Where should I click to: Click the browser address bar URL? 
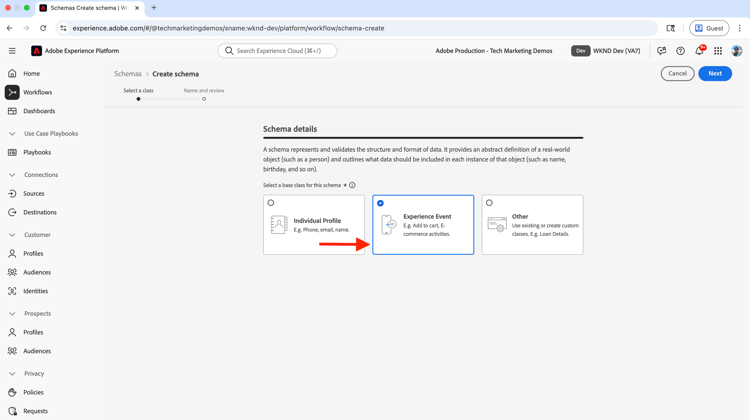(228, 28)
